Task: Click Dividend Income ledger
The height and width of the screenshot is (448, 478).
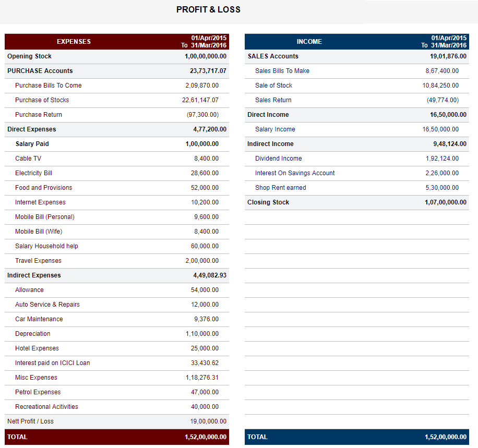Action: click(279, 159)
